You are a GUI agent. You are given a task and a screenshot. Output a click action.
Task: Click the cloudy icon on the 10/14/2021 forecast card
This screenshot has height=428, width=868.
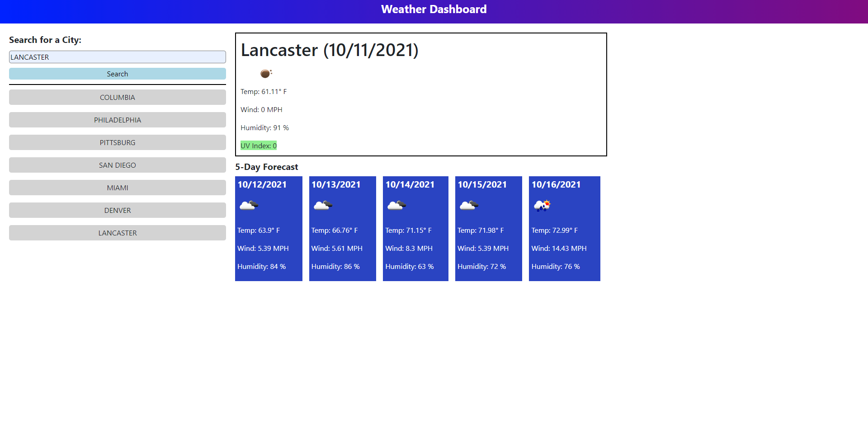[396, 206]
